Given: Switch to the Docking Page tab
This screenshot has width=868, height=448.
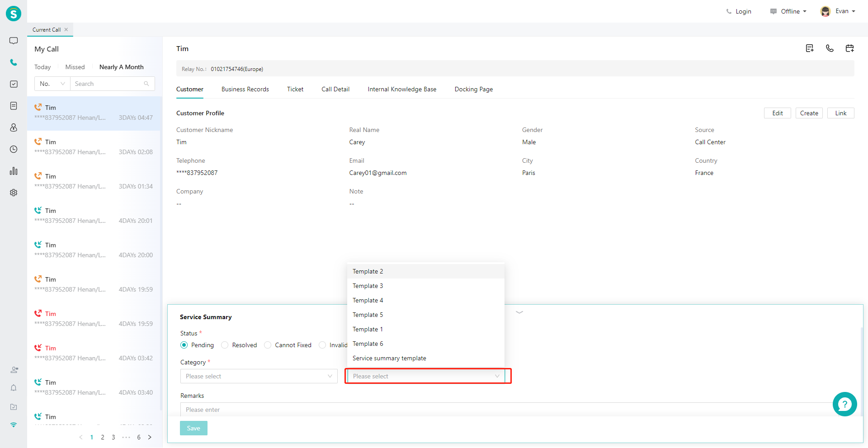Looking at the screenshot, I should point(474,89).
